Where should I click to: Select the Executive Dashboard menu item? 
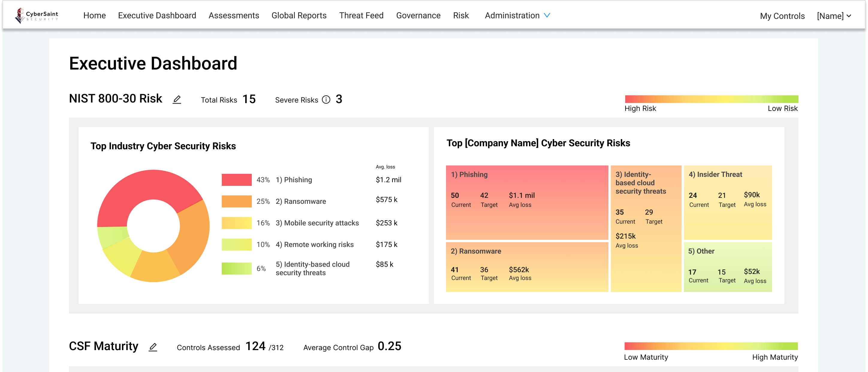[157, 15]
